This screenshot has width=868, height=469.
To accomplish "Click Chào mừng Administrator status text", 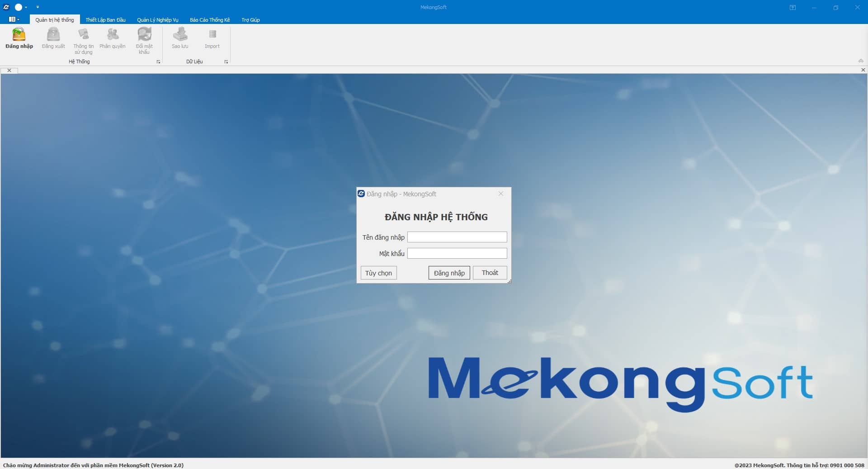I will [93, 465].
